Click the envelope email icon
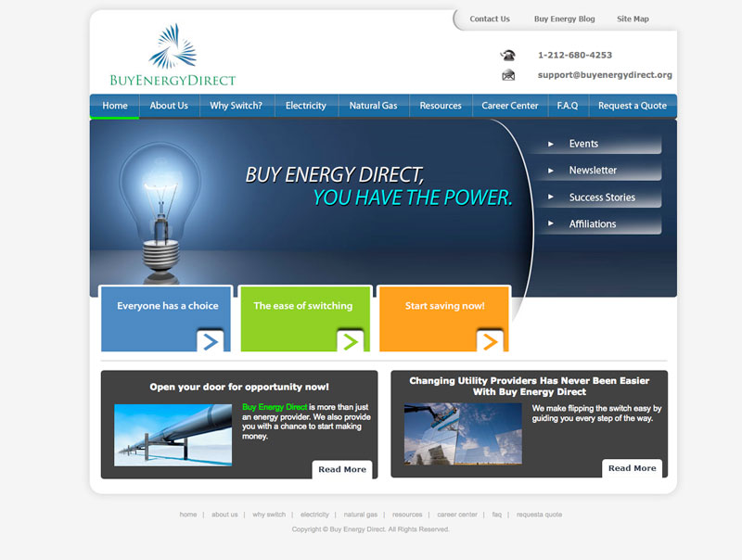 point(508,75)
